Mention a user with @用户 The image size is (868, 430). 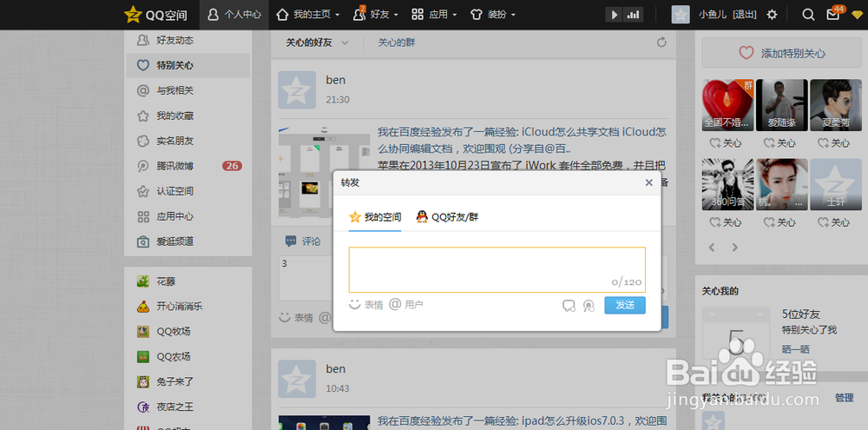coord(406,304)
